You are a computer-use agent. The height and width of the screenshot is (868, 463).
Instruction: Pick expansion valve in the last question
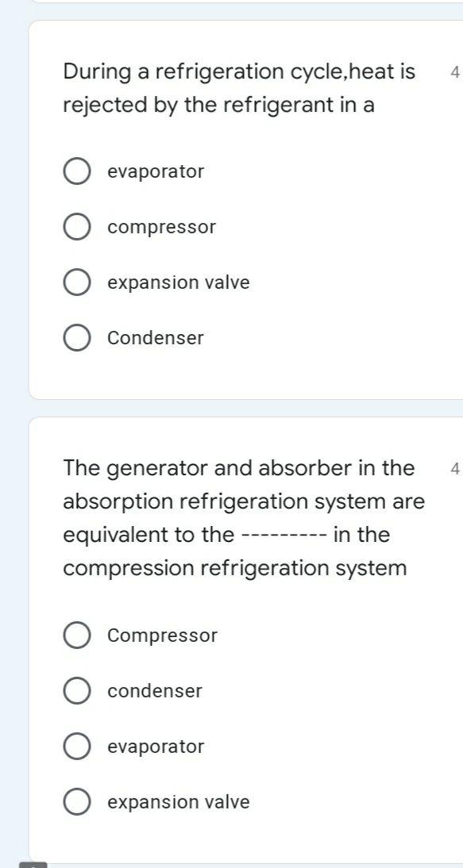tap(77, 801)
